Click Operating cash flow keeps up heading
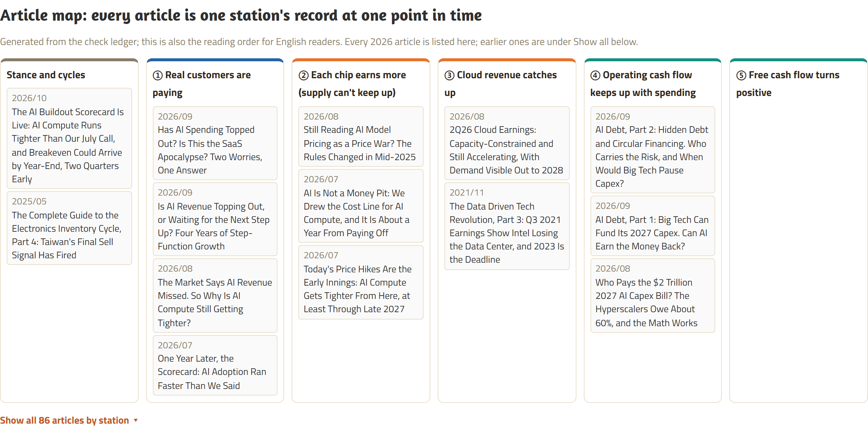The height and width of the screenshot is (431, 868). coord(643,84)
